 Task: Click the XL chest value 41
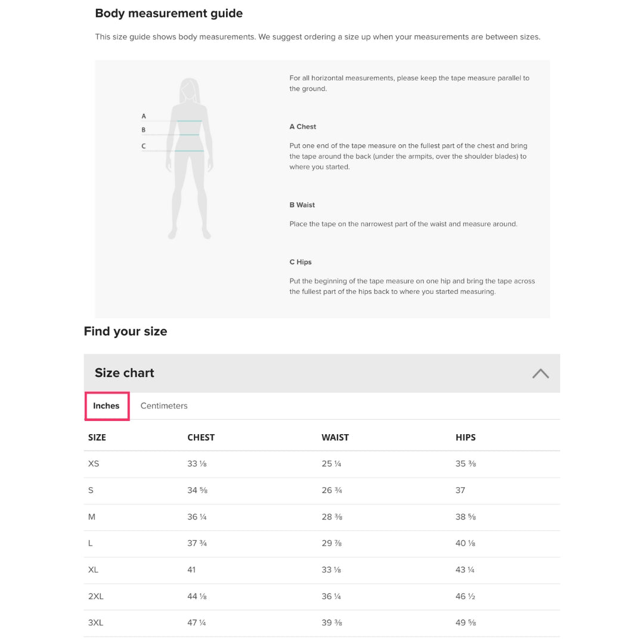tap(191, 570)
